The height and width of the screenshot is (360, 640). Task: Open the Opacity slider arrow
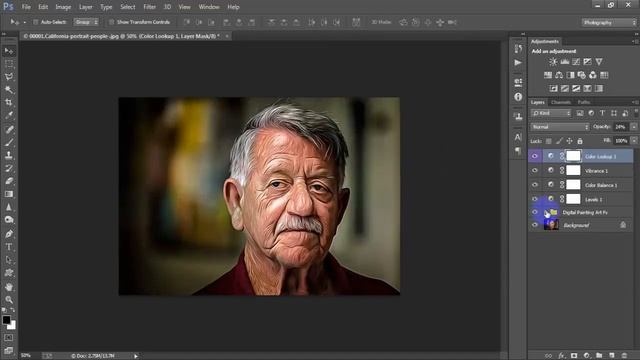click(x=634, y=127)
